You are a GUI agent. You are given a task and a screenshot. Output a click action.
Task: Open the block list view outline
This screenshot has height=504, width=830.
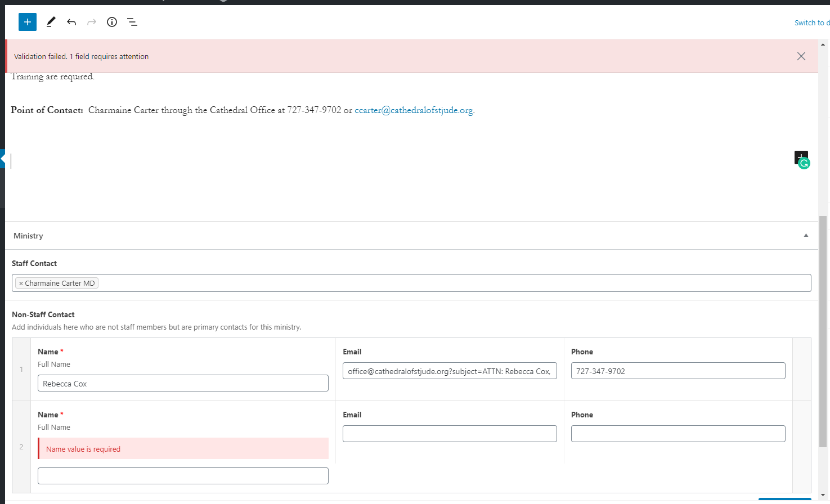pos(132,22)
